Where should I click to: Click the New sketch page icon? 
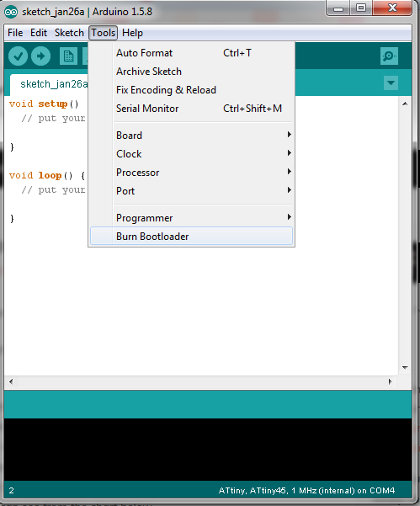(68, 56)
